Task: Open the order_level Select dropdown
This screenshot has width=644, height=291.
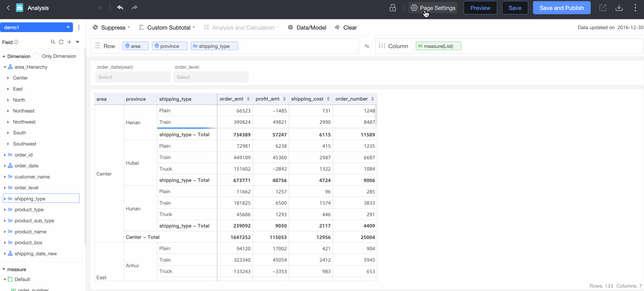Action: coord(211,77)
